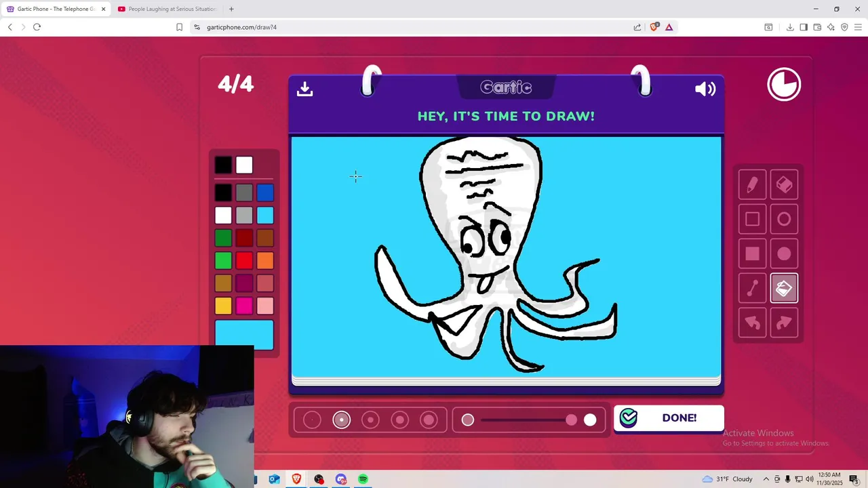Select the smallest brush thickness
Screen dimensions: 868x488
pos(312,420)
